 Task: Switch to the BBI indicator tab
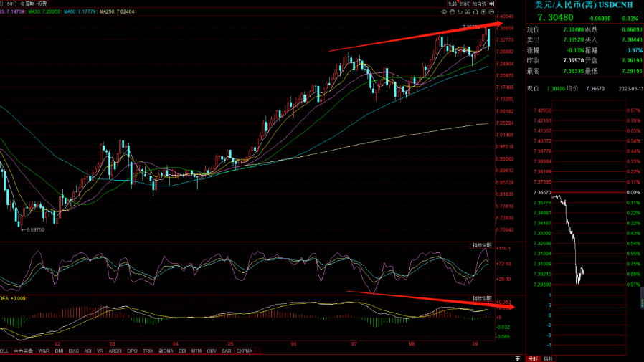tap(182, 351)
